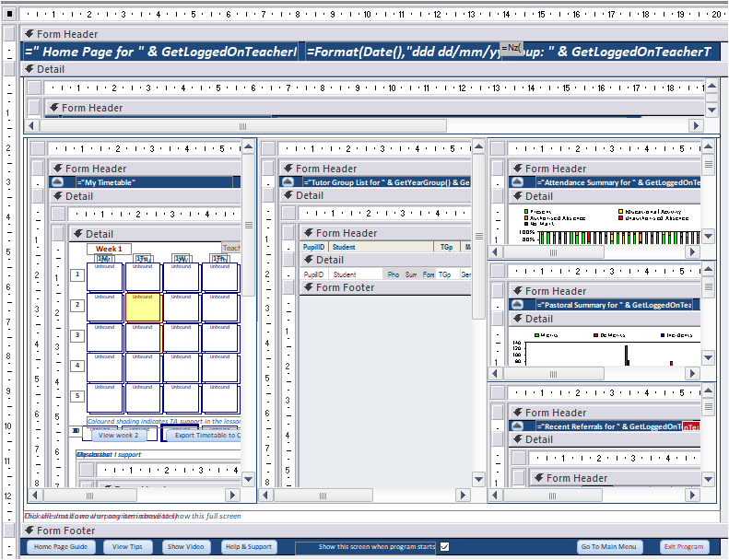Click the arrow icon beside Pastoral Summary title
729x560 pixels.
(x=517, y=304)
